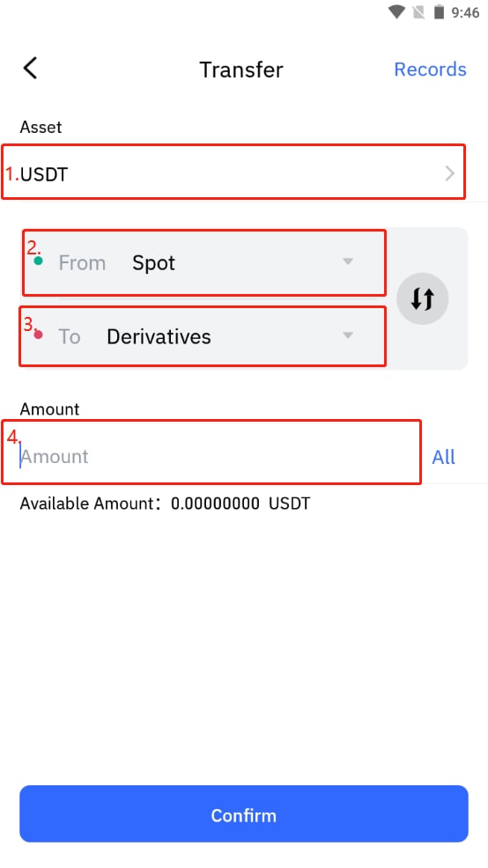Confirm the transfer

coord(244,813)
